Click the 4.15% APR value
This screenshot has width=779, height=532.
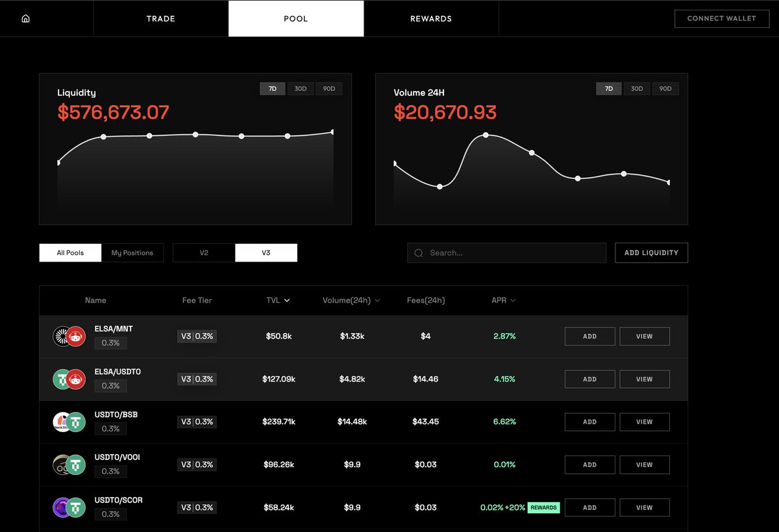pyautogui.click(x=504, y=379)
